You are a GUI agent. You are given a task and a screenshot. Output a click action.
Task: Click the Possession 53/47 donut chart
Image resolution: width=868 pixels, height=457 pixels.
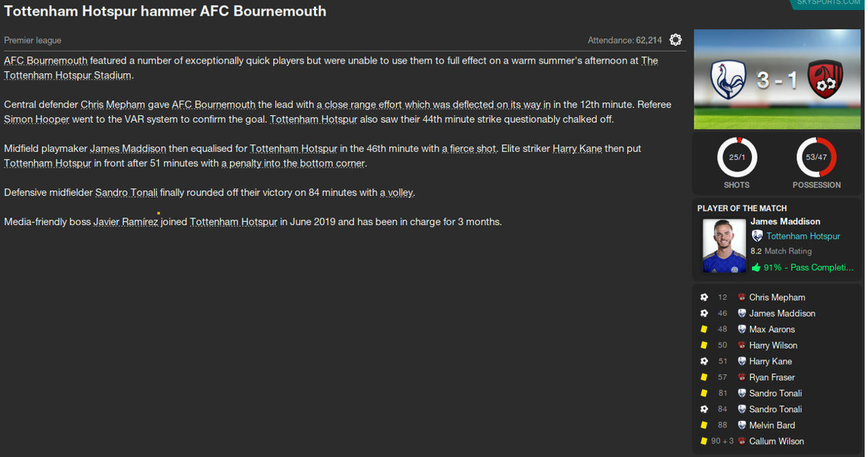pos(816,157)
